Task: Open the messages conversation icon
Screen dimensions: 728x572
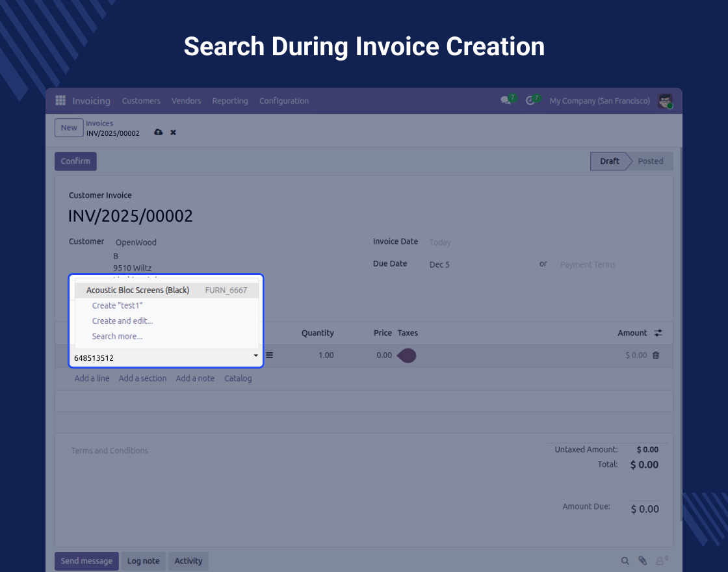Action: (x=505, y=101)
